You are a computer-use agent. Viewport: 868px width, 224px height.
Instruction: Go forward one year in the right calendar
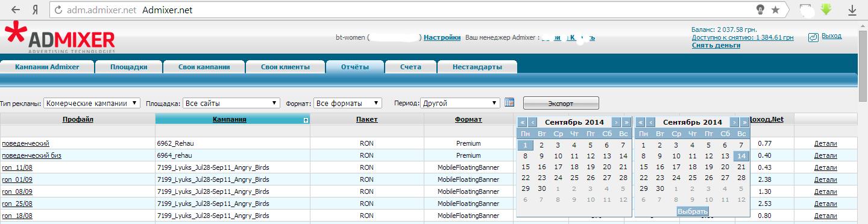pos(744,122)
